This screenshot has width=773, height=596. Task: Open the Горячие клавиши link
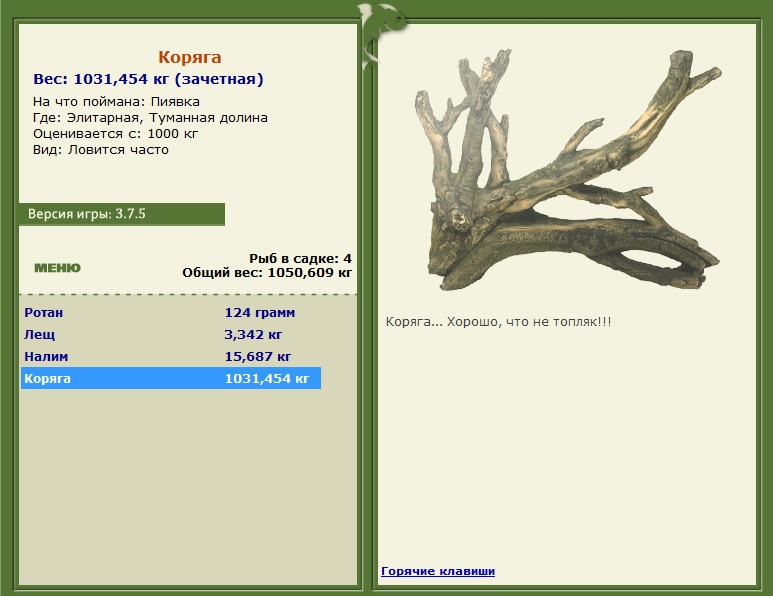pos(438,571)
